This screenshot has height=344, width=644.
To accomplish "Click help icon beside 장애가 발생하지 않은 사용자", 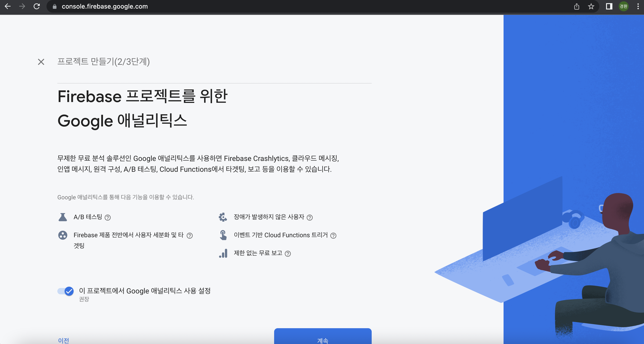I will pyautogui.click(x=310, y=218).
